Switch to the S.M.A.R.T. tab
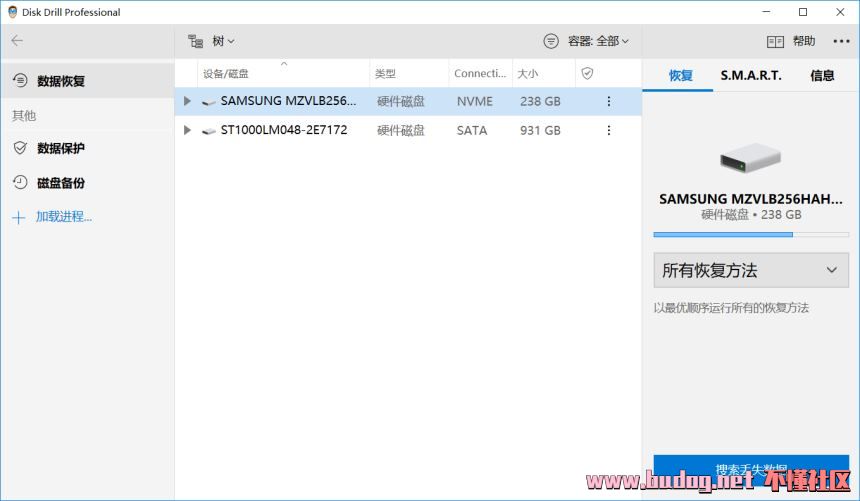Screen dimensions: 860x501 coord(751,75)
